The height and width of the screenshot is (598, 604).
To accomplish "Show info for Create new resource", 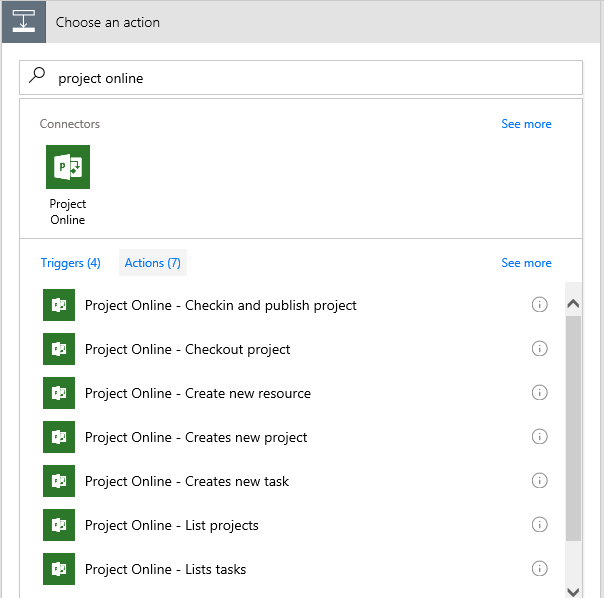I will (539, 393).
